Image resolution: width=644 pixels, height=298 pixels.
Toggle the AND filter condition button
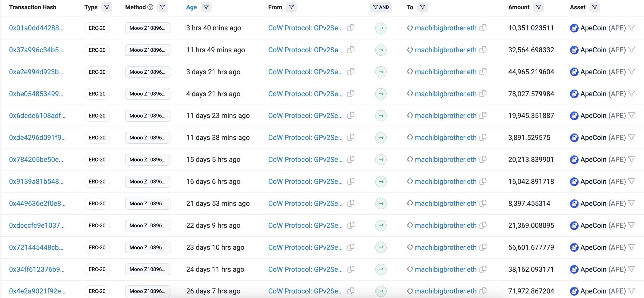pyautogui.click(x=381, y=7)
